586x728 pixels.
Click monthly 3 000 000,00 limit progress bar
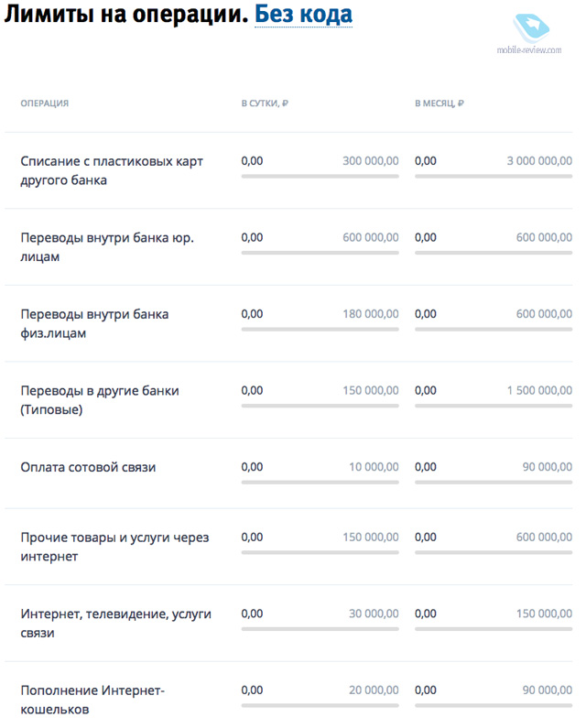tap(494, 177)
